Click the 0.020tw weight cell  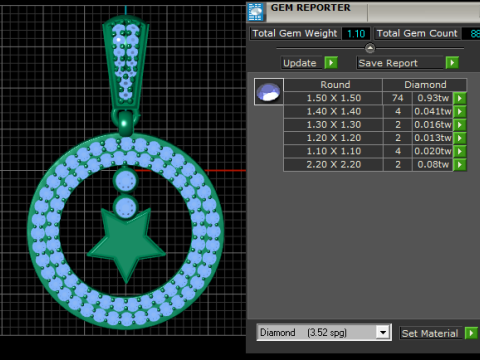pyautogui.click(x=433, y=151)
